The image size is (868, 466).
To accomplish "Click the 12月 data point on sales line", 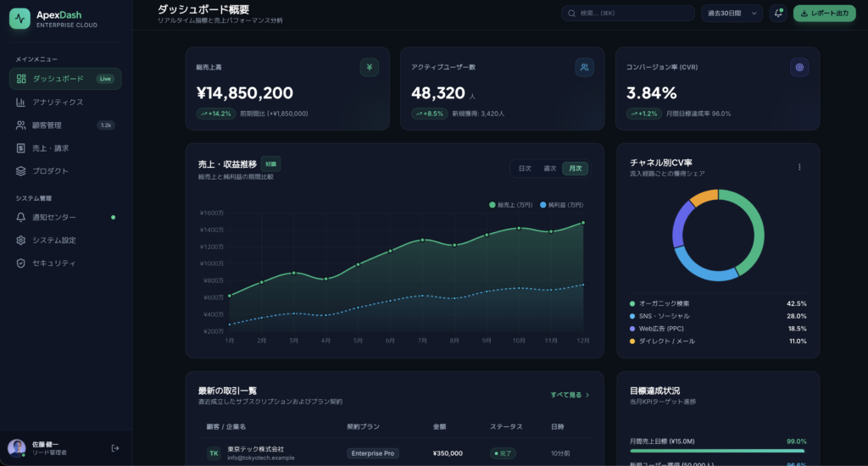I will point(583,223).
